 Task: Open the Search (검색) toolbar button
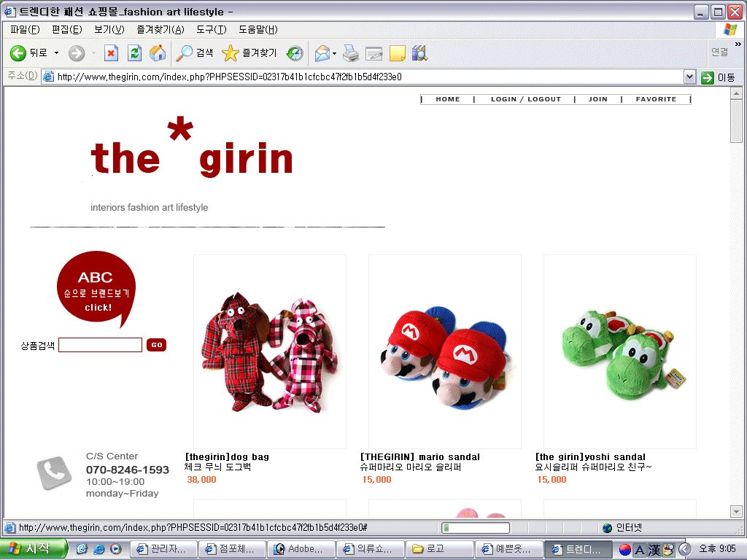[194, 52]
